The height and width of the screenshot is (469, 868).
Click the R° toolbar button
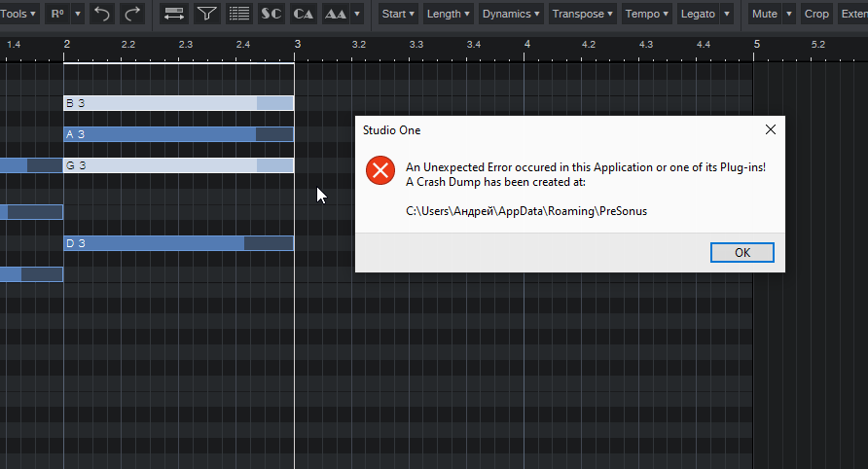[x=57, y=14]
